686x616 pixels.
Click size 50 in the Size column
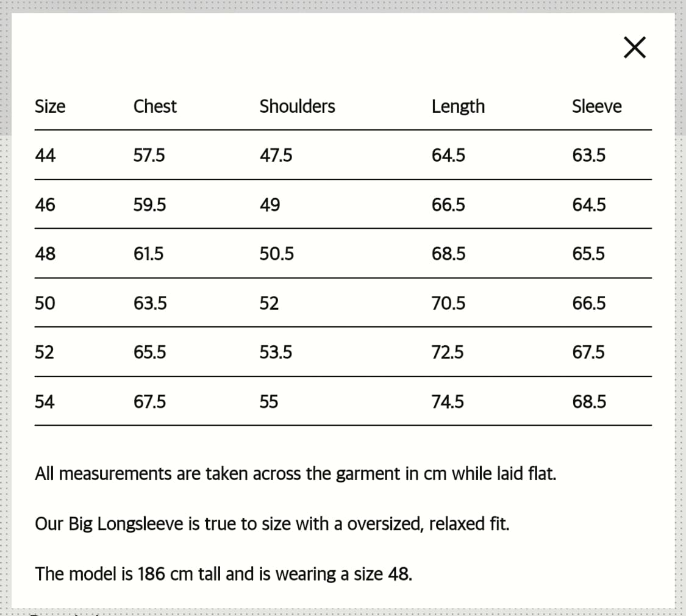click(45, 303)
